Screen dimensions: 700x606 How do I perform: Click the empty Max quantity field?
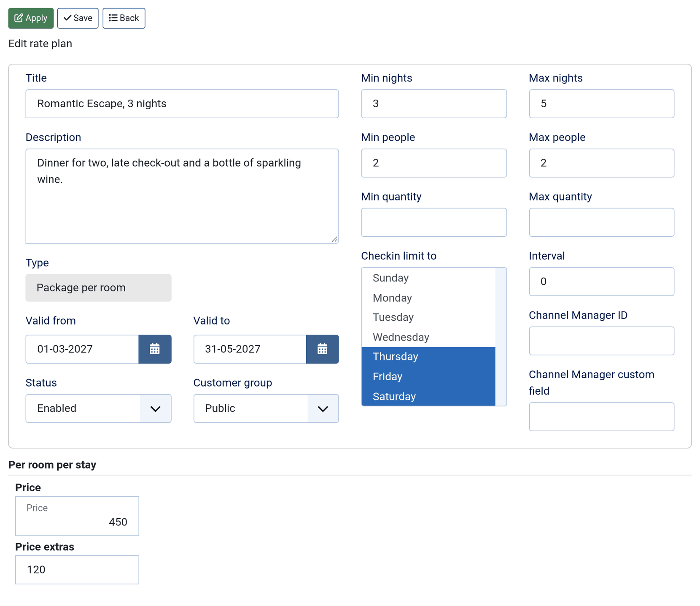(x=601, y=222)
